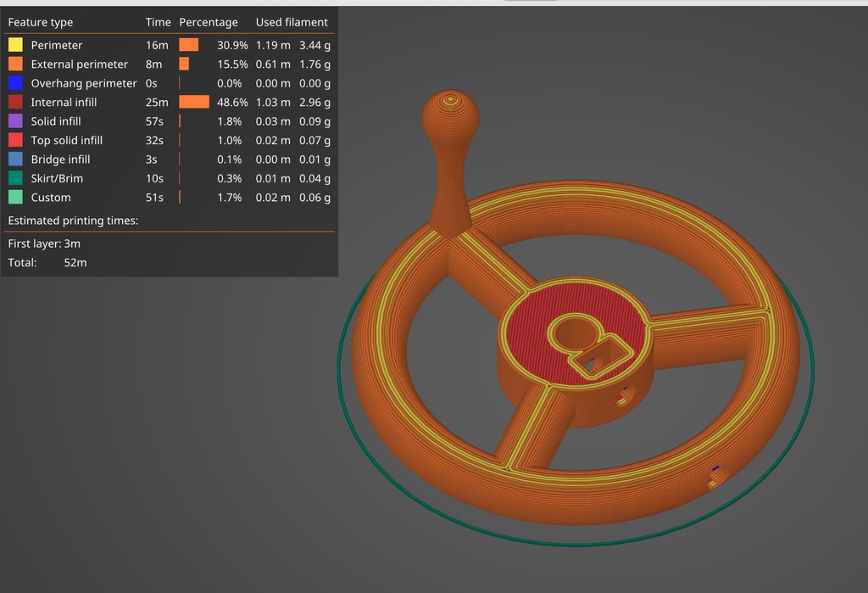
Task: Click the yellow Perimeter color square
Action: click(14, 45)
